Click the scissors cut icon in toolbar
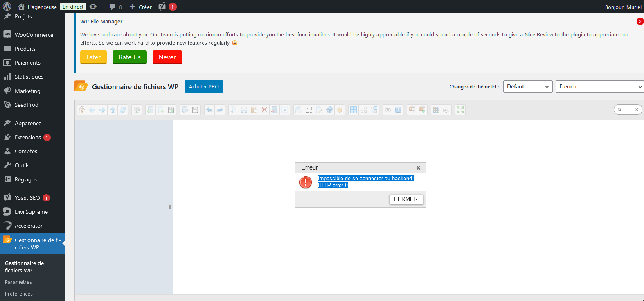 pyautogui.click(x=244, y=110)
